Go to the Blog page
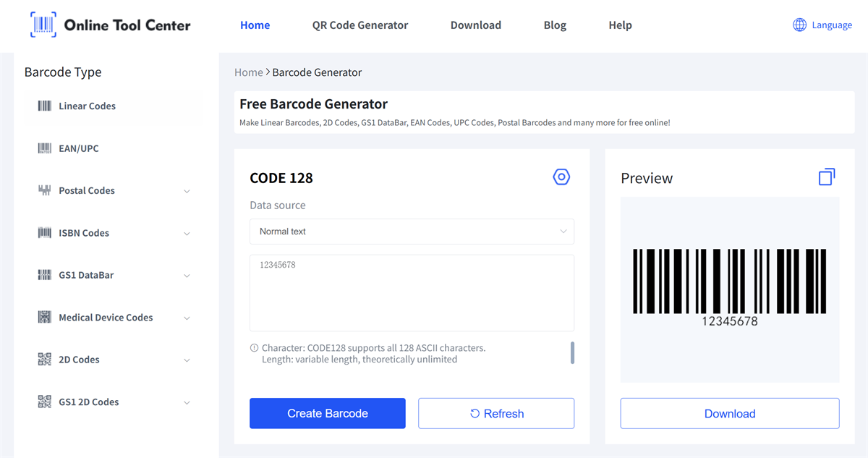 pos(555,25)
